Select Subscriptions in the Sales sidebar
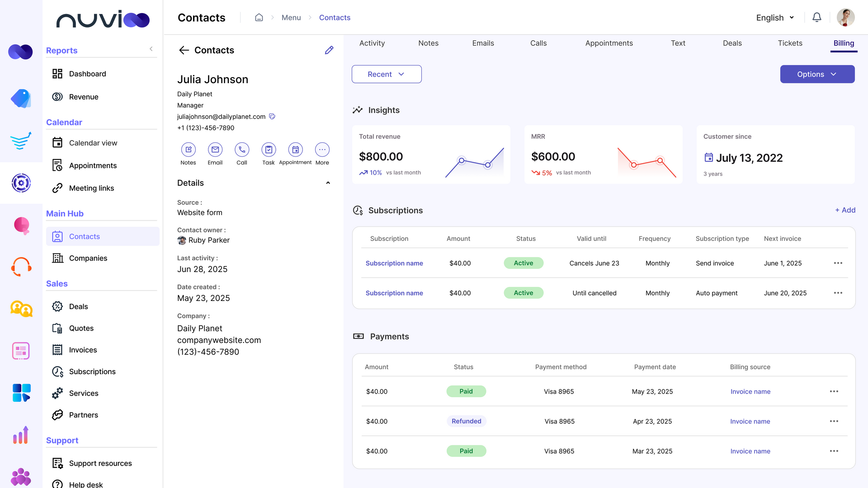The height and width of the screenshot is (488, 868). coord(92,371)
